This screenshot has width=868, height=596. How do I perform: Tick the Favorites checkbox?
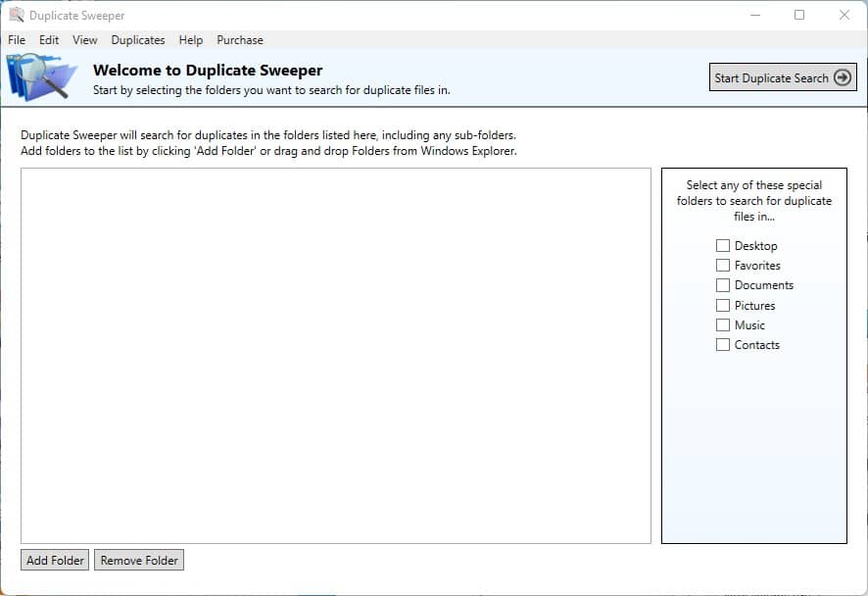pyautogui.click(x=723, y=266)
